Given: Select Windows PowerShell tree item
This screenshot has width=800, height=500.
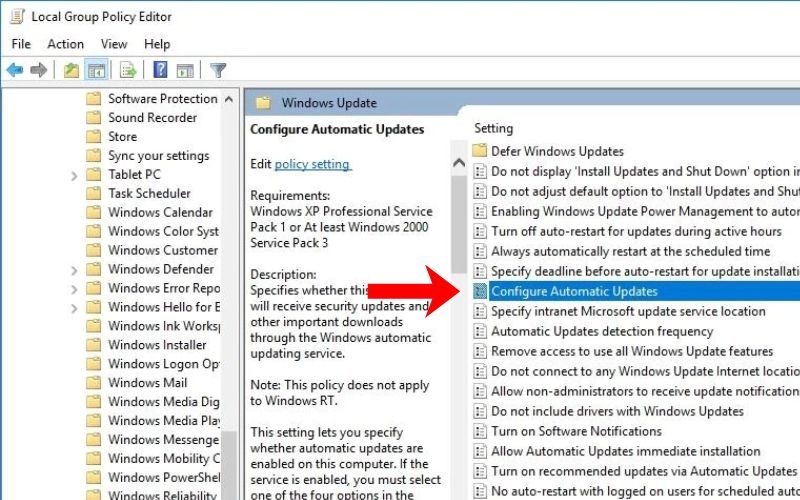Looking at the screenshot, I should [164, 477].
